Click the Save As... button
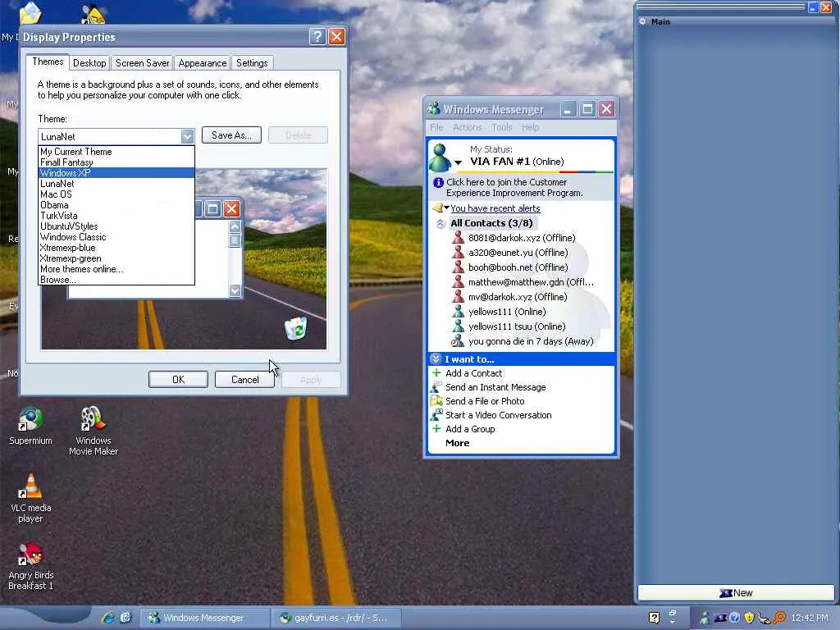Screen dimensions: 840x630 click(231, 135)
